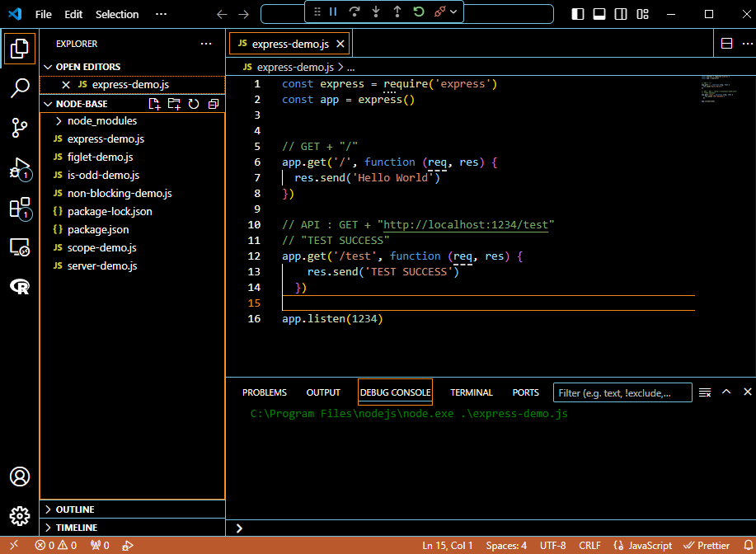The height and width of the screenshot is (554, 756).
Task: Click Step Over in debug toolbar
Action: (x=355, y=12)
